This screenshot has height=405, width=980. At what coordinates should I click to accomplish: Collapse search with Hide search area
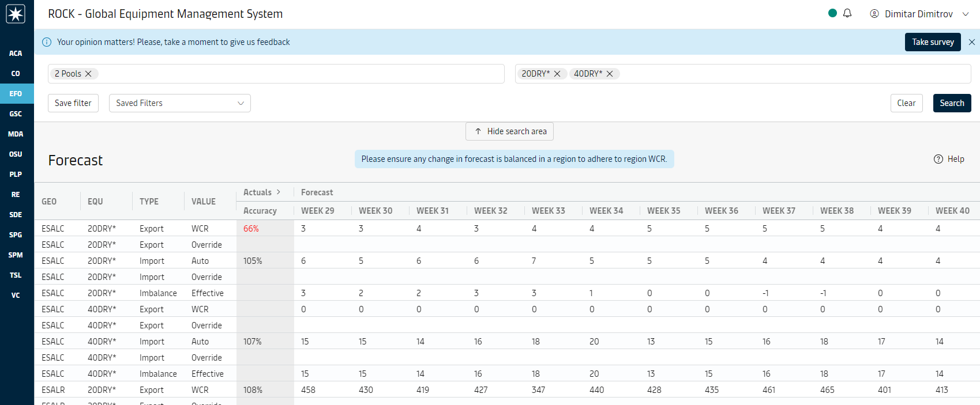(509, 131)
